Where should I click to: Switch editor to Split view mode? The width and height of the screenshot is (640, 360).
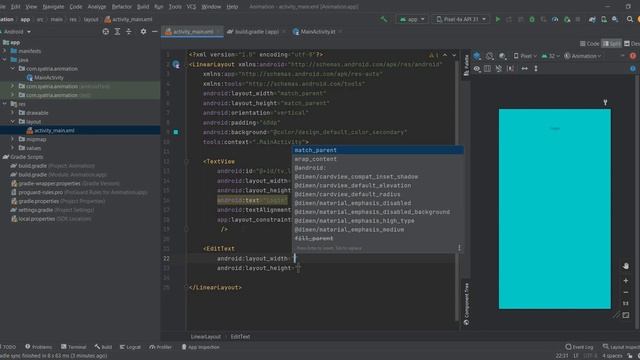tap(611, 44)
